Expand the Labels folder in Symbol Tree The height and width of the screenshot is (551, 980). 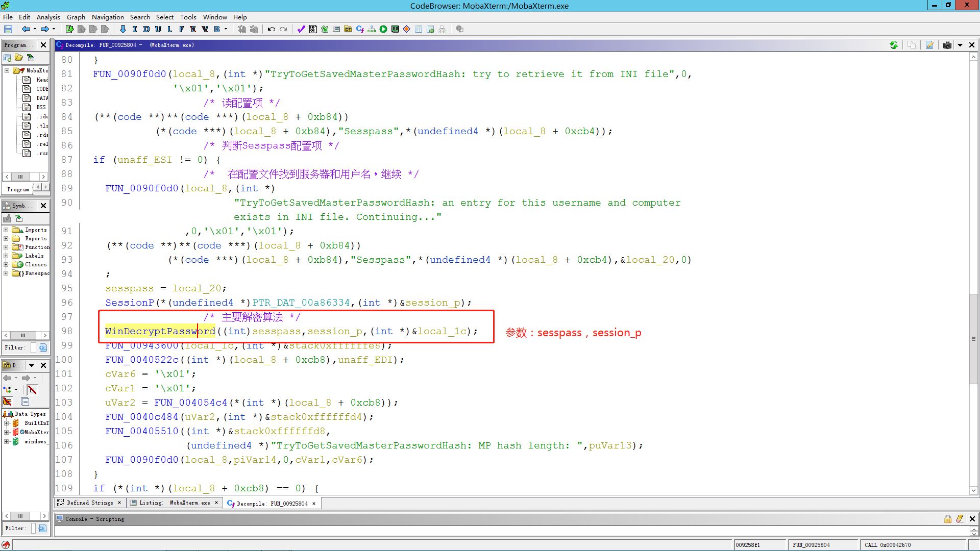coord(6,256)
